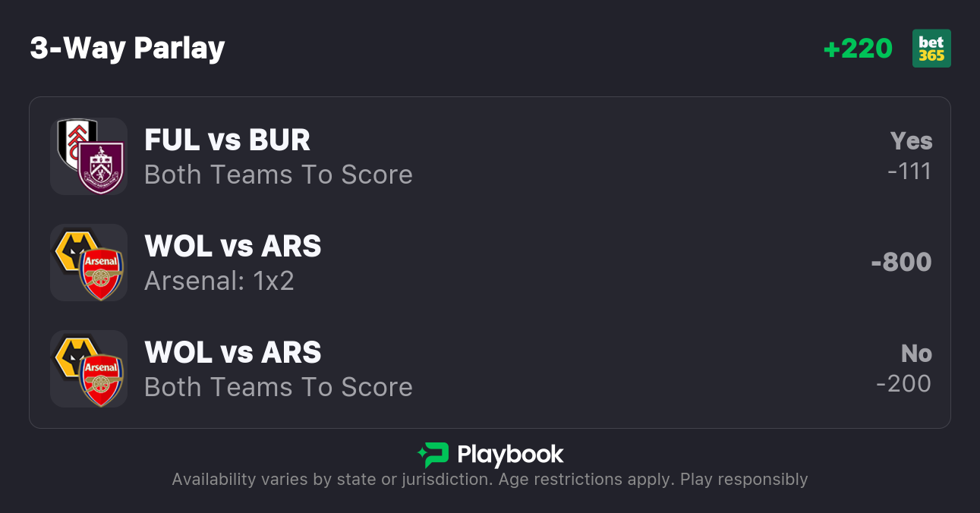The width and height of the screenshot is (980, 513).
Task: Click the -200 odds value
Action: (x=903, y=384)
